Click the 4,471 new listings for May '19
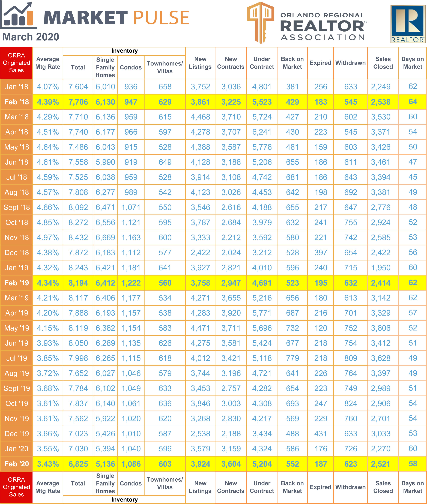This screenshot has height=504, width=427. click(200, 328)
